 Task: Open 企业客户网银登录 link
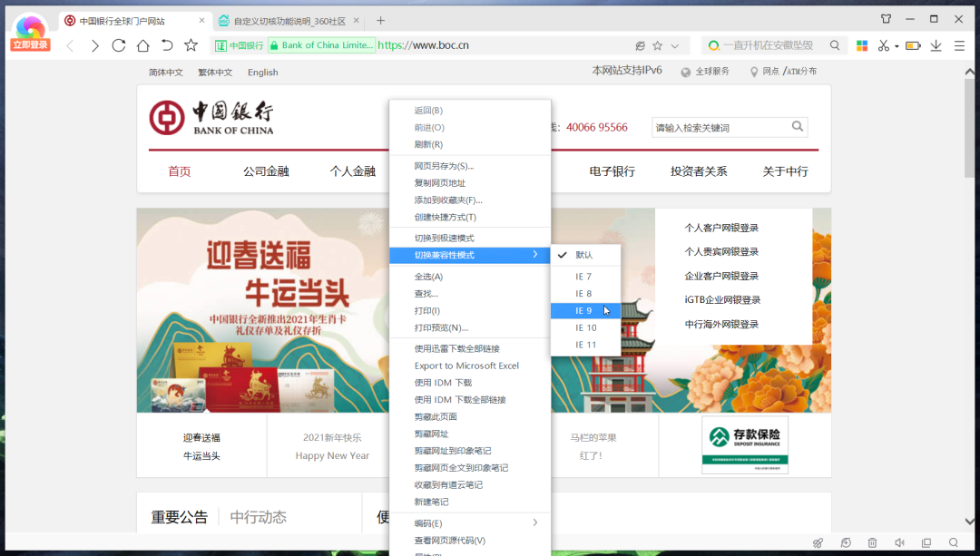pos(721,276)
